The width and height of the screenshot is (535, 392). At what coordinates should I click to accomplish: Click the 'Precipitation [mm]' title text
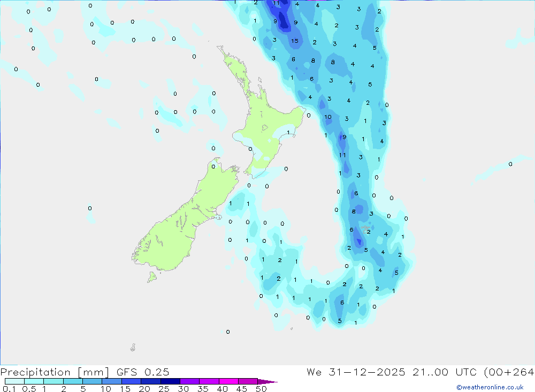(x=55, y=372)
